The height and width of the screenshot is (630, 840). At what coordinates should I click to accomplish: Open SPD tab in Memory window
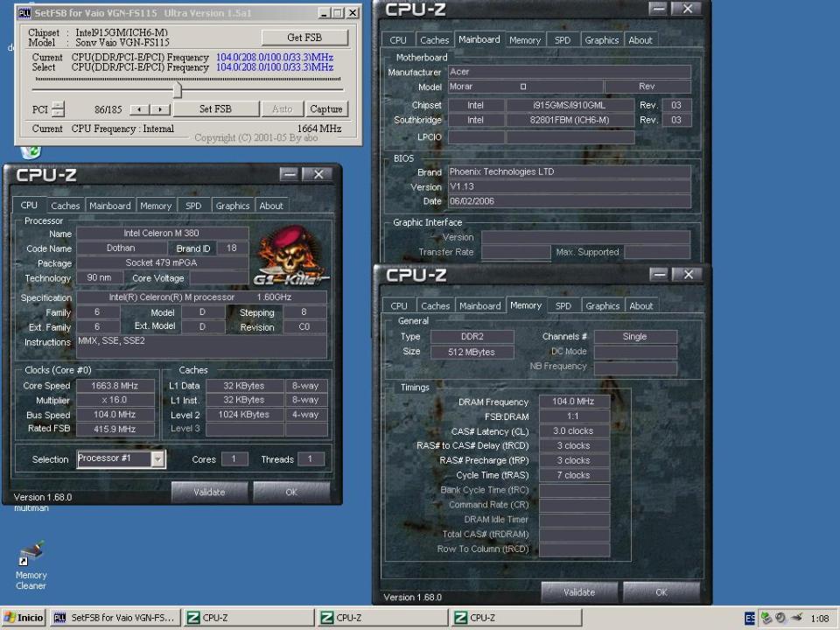(x=563, y=306)
